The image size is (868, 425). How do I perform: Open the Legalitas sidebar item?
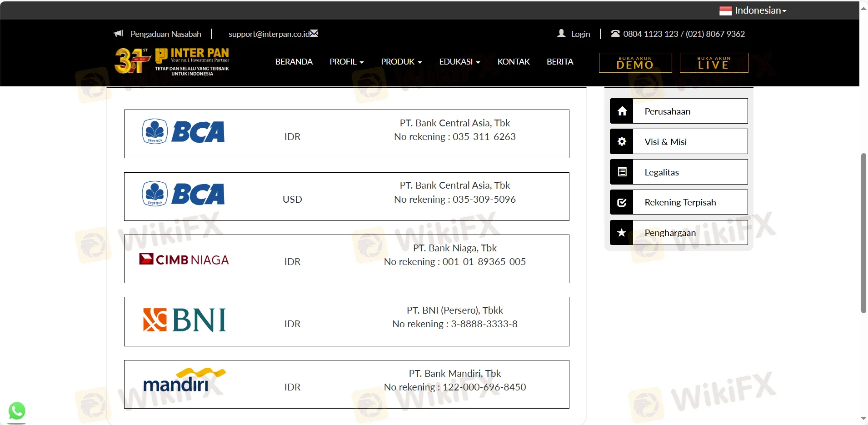(x=679, y=172)
